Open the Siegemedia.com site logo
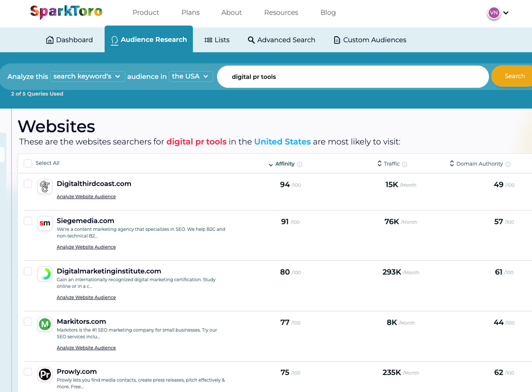 click(45, 223)
